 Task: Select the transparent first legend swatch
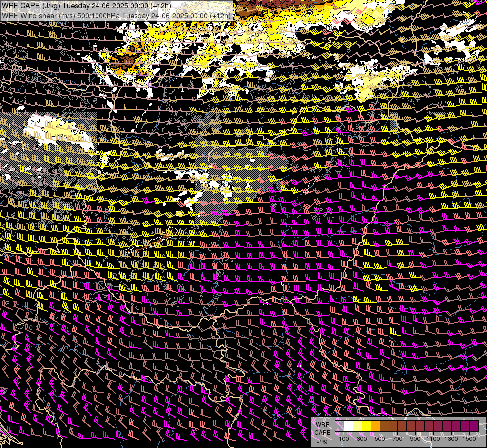click(339, 426)
